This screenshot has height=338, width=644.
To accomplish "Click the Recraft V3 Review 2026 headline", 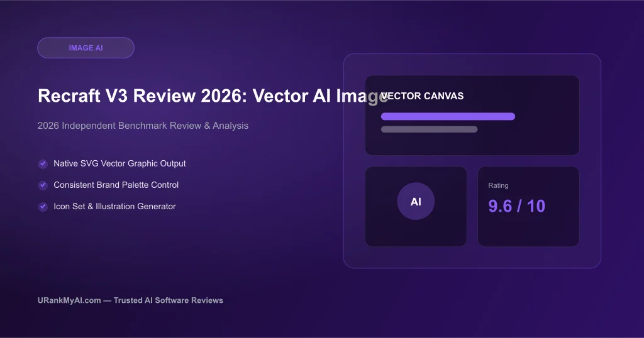I will pyautogui.click(x=213, y=96).
